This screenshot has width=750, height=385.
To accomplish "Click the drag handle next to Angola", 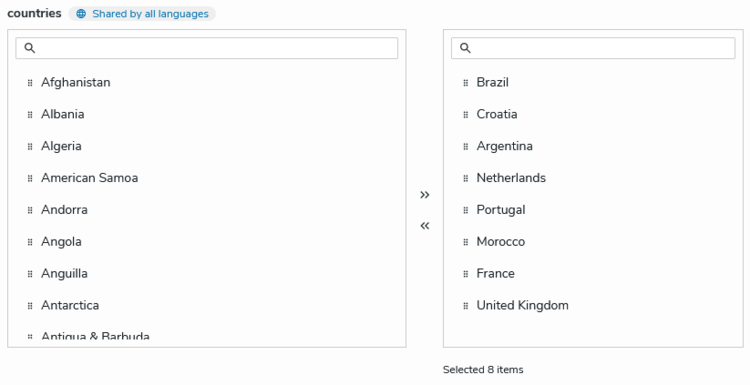I will tap(30, 242).
